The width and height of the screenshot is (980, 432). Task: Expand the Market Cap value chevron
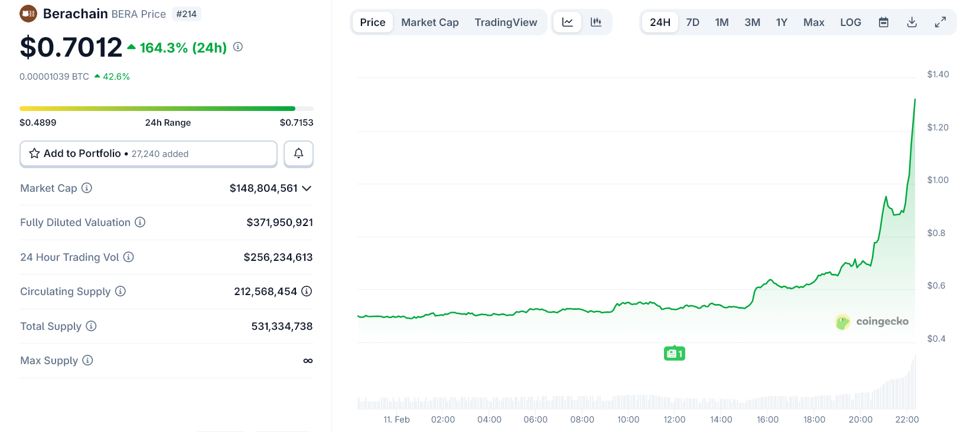tap(307, 188)
